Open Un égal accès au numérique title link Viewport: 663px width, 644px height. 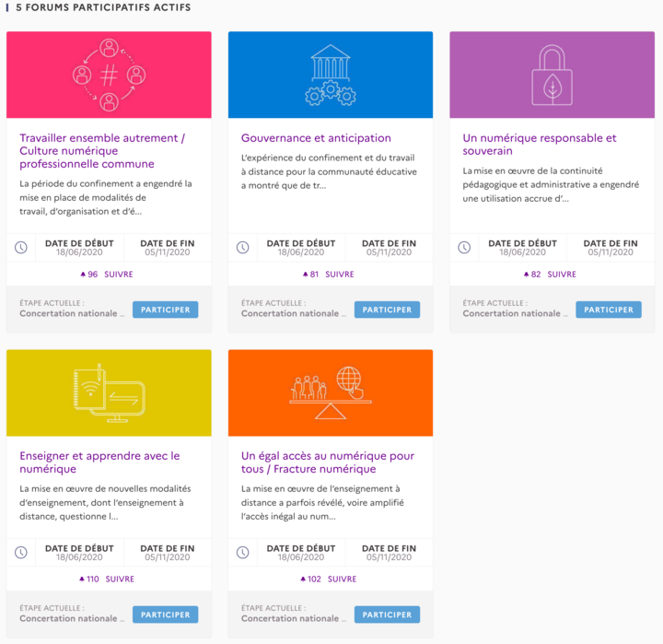pos(328,463)
